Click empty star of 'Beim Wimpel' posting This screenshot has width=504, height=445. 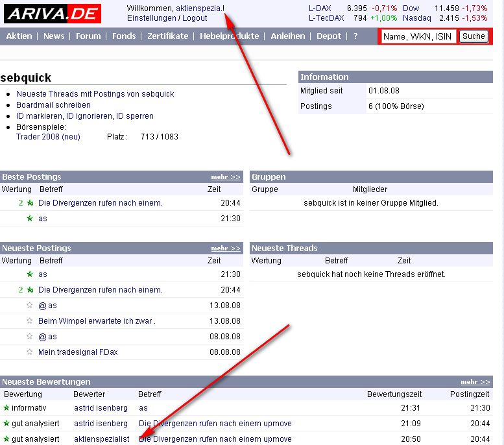pos(30,320)
